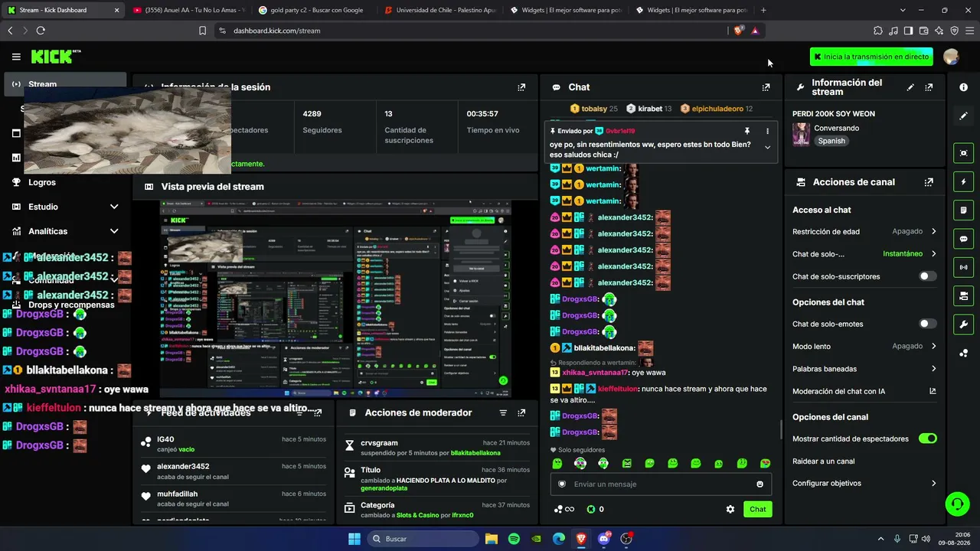980x551 pixels.
Task: Pop out the Chat panel
Action: point(766,87)
